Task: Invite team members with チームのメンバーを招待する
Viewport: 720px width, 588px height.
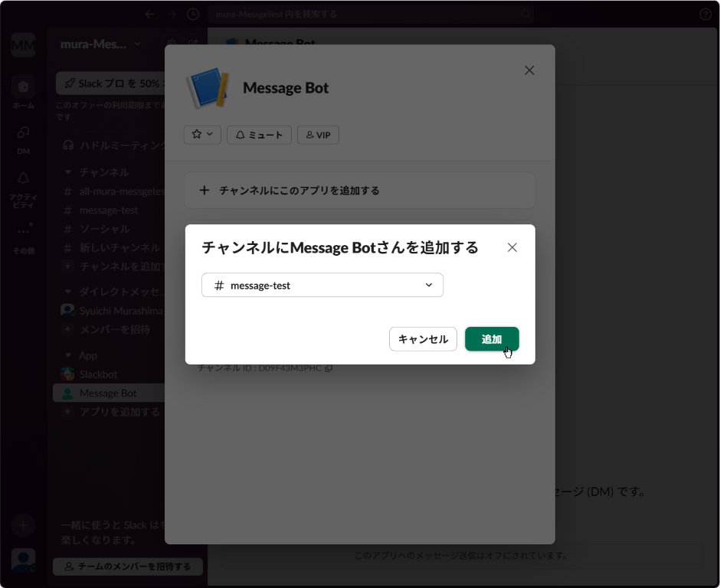Action: pyautogui.click(x=128, y=567)
